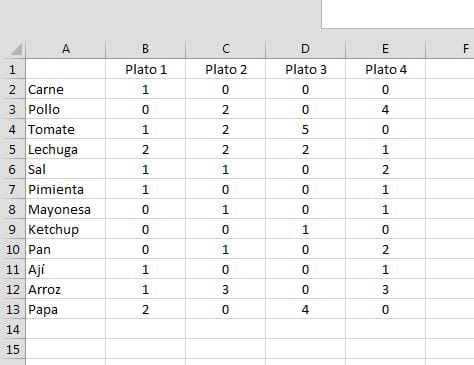The height and width of the screenshot is (365, 474).
Task: Click the Plato 3 header cell
Action: 306,69
